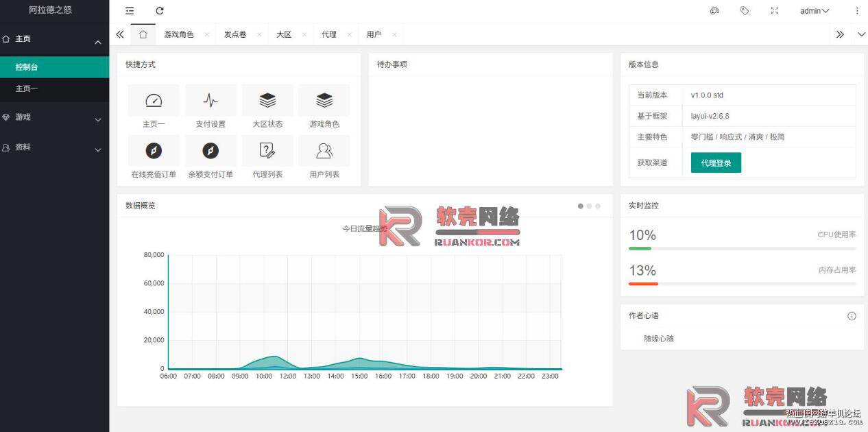Screen dimensions: 868x432
Task: Click the layui-v2.6.8 framework value
Action: coord(710,116)
